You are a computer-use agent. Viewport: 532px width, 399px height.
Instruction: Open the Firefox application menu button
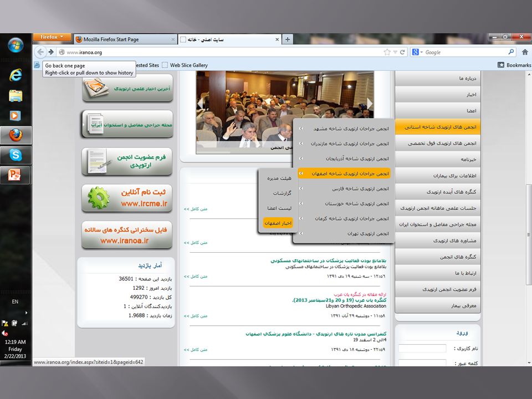click(52, 37)
